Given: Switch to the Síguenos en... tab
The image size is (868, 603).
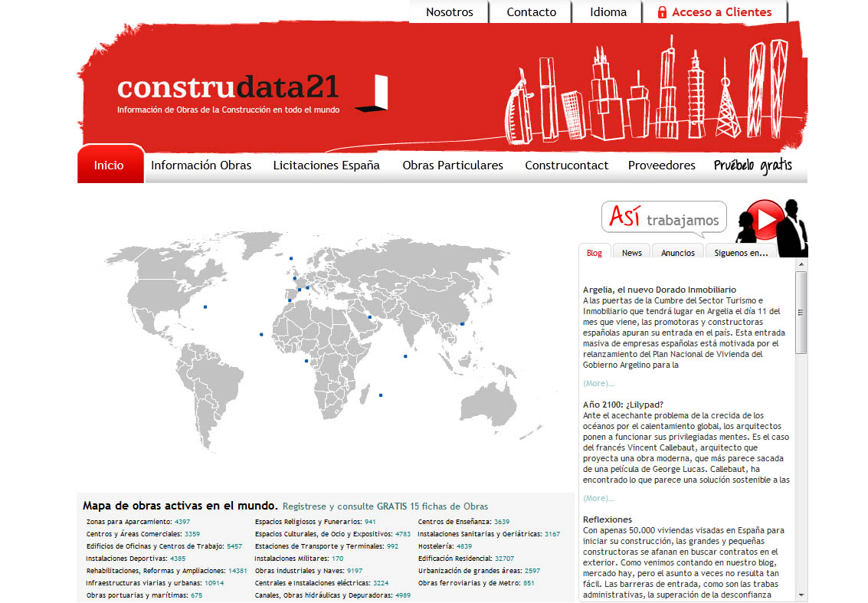Looking at the screenshot, I should 741,253.
